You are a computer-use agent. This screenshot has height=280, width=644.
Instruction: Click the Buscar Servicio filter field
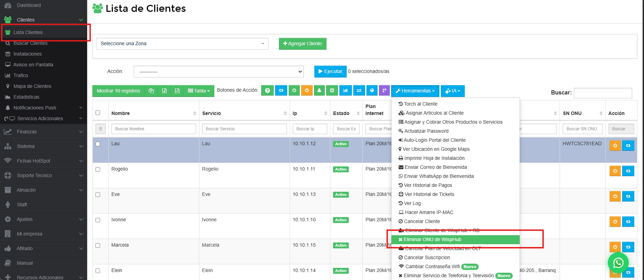click(x=245, y=129)
